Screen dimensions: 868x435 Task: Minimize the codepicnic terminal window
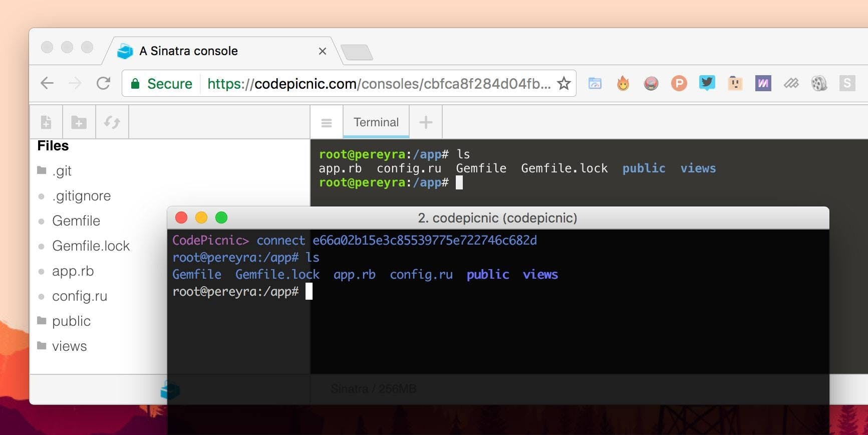[201, 217]
